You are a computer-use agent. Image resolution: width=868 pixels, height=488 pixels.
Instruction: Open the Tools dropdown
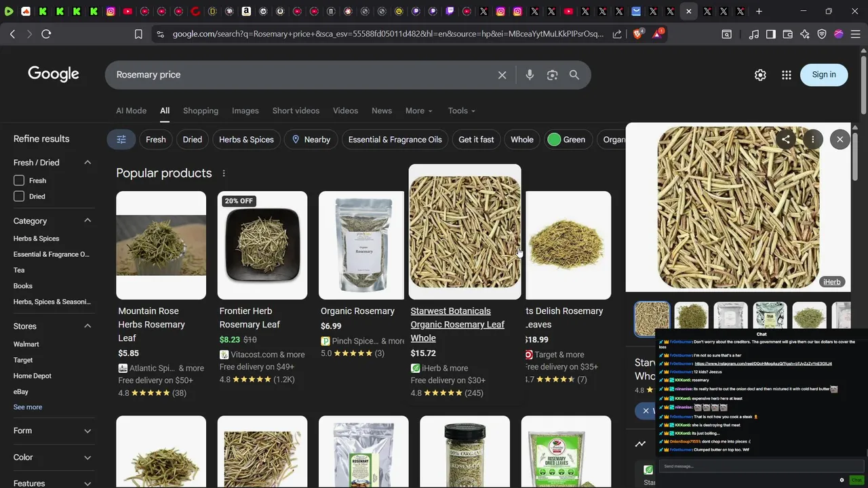(461, 110)
